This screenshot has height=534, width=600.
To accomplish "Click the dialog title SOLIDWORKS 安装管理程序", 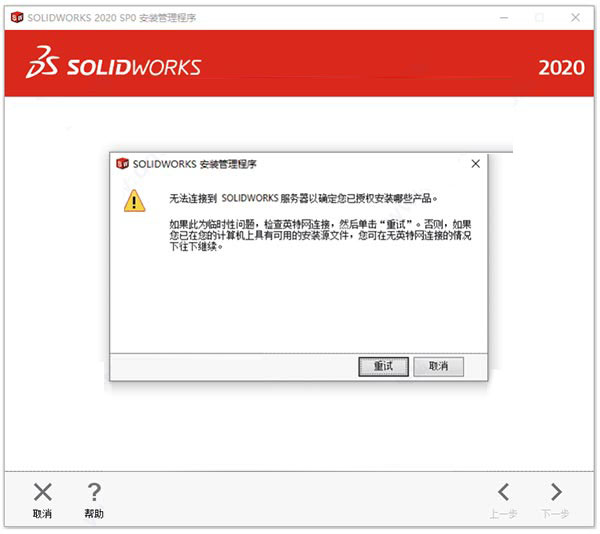I will pyautogui.click(x=194, y=164).
